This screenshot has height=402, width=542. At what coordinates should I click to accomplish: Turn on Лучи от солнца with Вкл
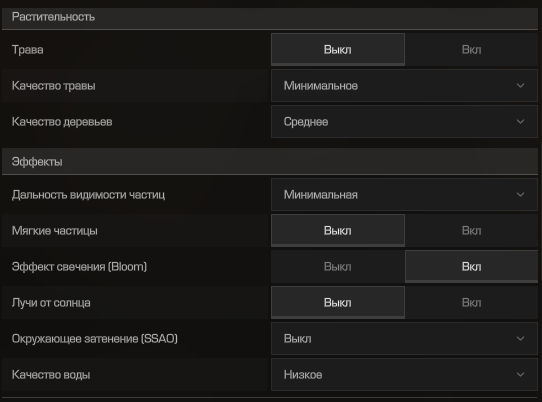(x=471, y=302)
